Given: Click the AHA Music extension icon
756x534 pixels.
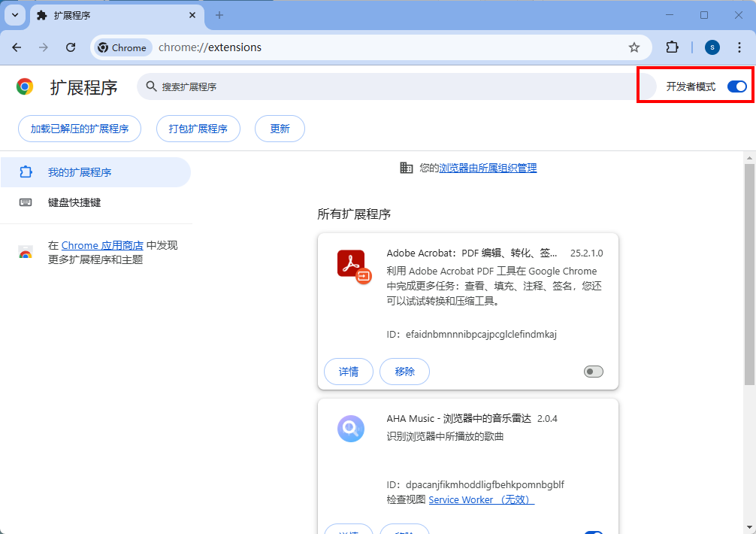Looking at the screenshot, I should pos(351,429).
